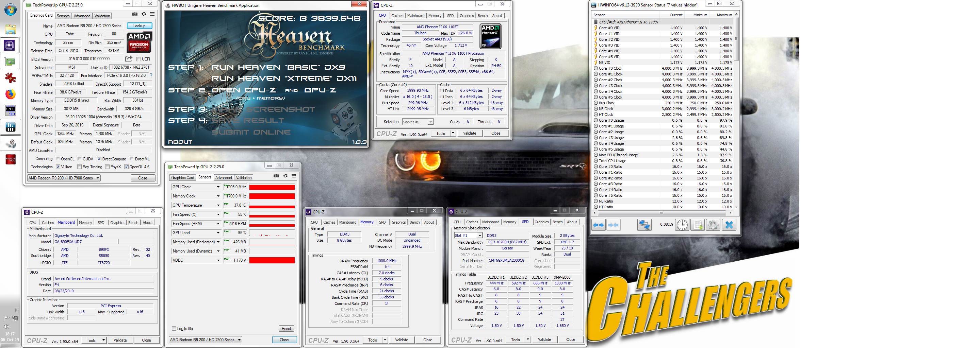Click the Lookup button in GPU-Z
The height and width of the screenshot is (348, 980).
[139, 26]
